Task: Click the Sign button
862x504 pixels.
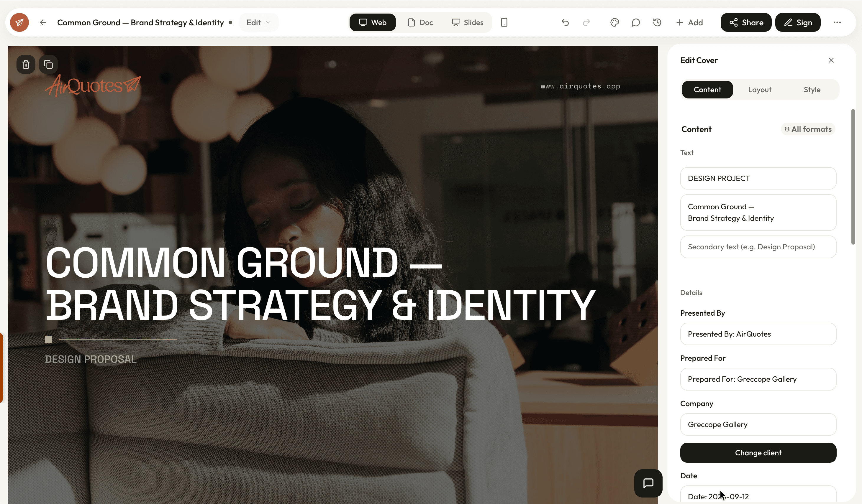Action: [798, 23]
